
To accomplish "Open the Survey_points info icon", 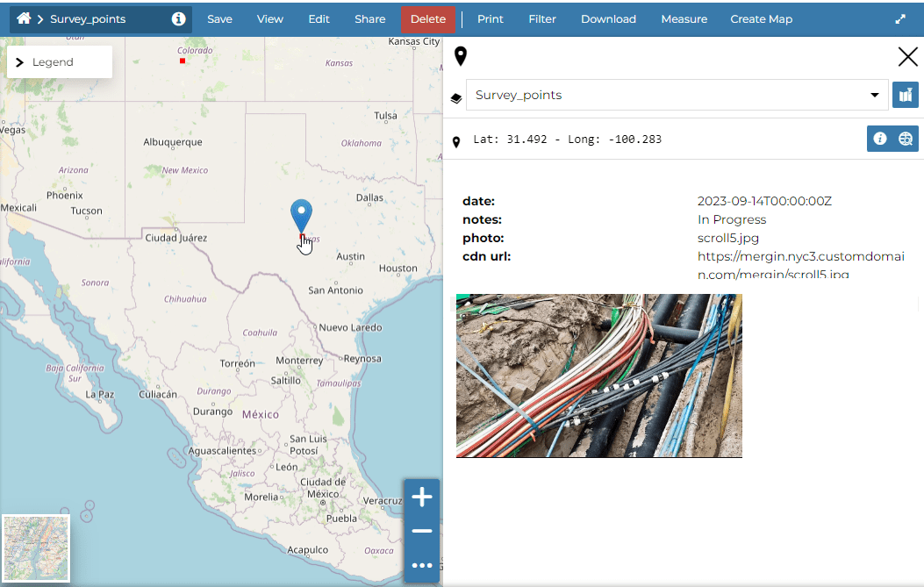I will tap(179, 18).
